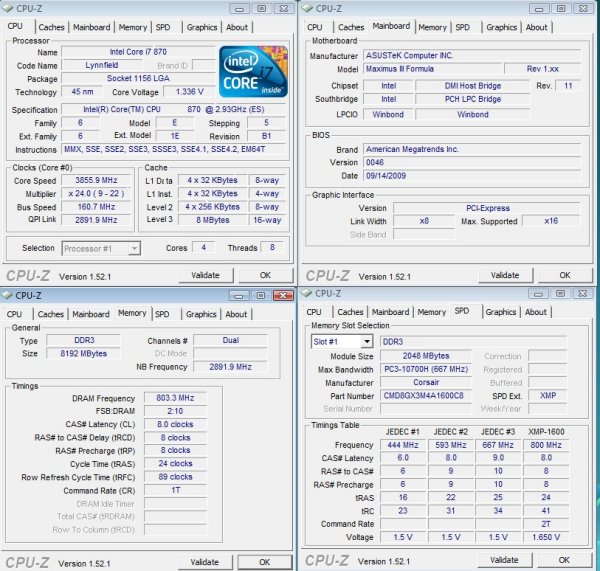This screenshot has height=571, width=600.
Task: Click the DRAM Frequency value 803.3 MHz
Action: coord(175,398)
